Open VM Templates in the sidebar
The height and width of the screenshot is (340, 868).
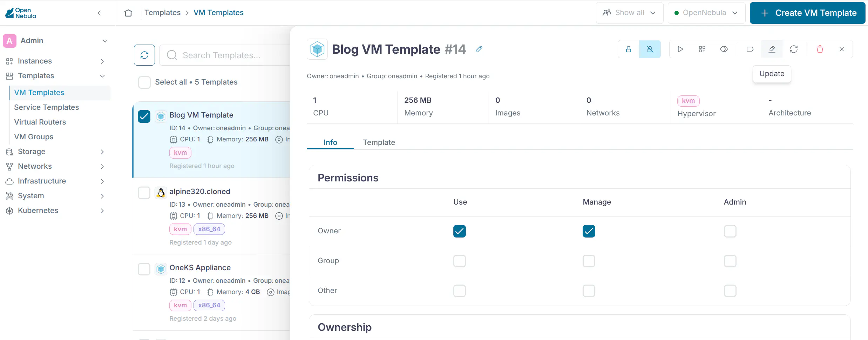tap(60, 93)
